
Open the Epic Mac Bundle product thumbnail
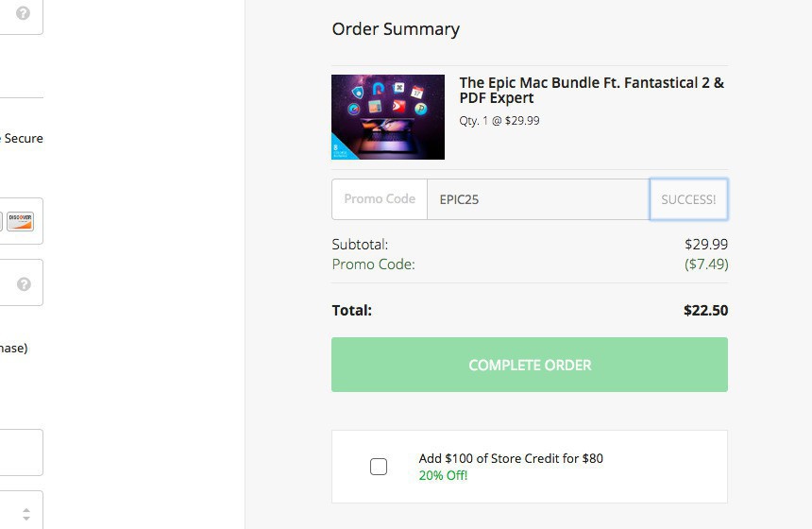click(388, 117)
